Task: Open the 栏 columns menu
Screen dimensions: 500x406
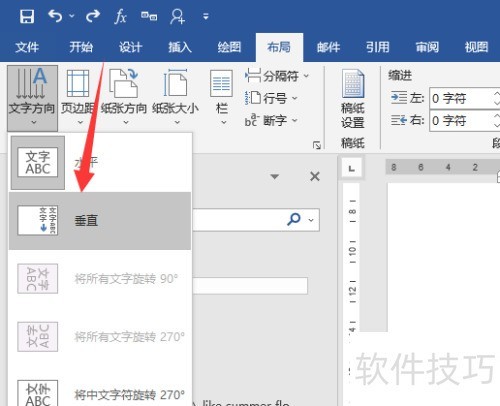Action: [x=222, y=98]
